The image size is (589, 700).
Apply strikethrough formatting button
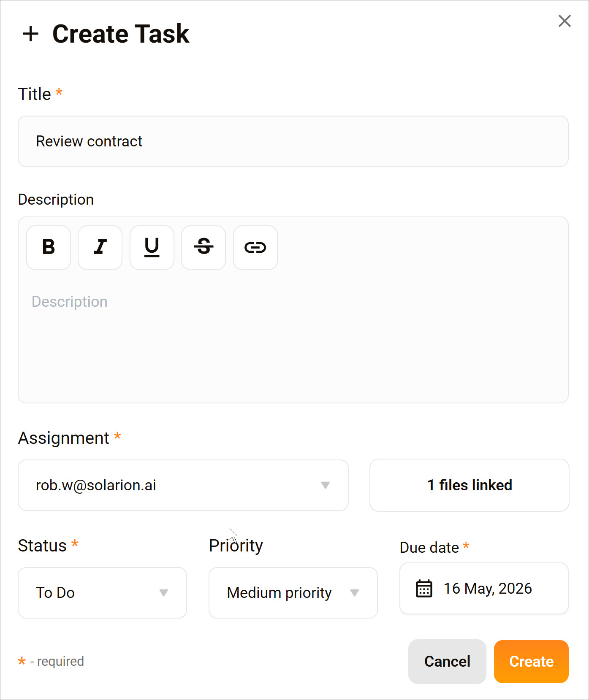(x=204, y=247)
